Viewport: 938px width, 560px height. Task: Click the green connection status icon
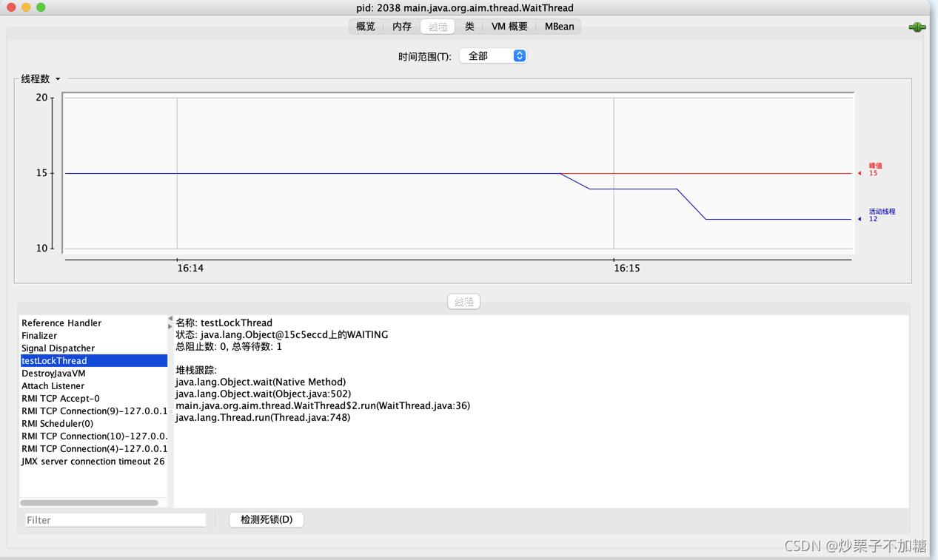coord(917,27)
